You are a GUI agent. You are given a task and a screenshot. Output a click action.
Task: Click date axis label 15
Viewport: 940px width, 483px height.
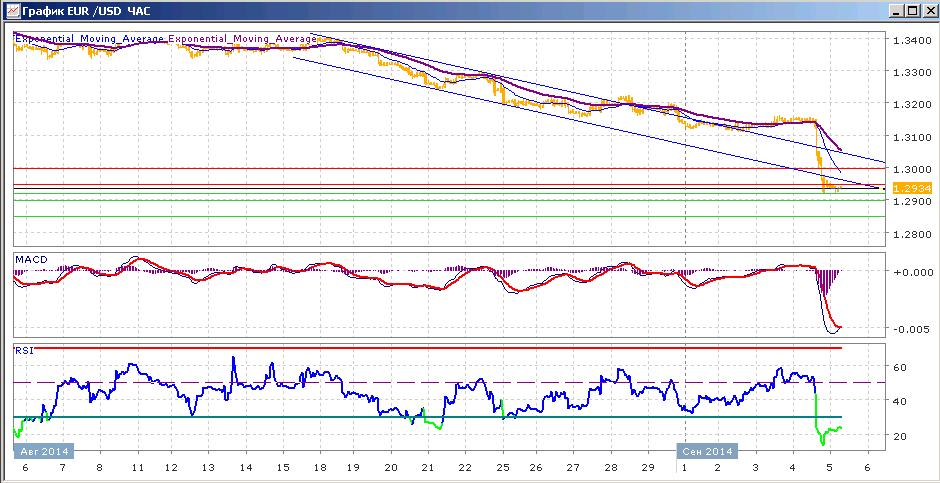[x=282, y=467]
